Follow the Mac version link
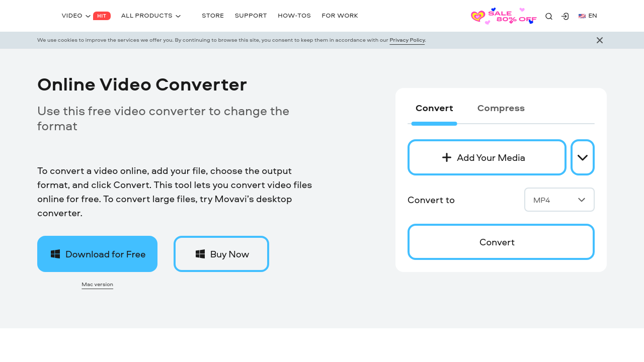644x362 pixels. coord(97,285)
